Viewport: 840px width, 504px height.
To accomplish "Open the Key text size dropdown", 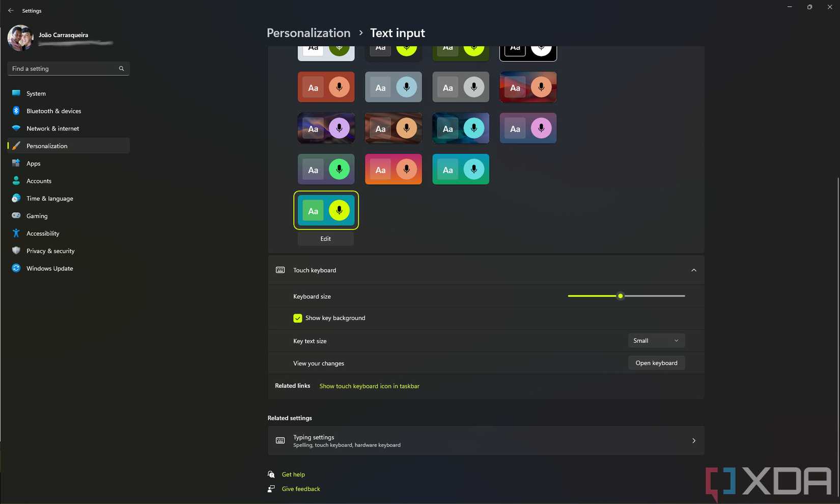I will coord(656,341).
